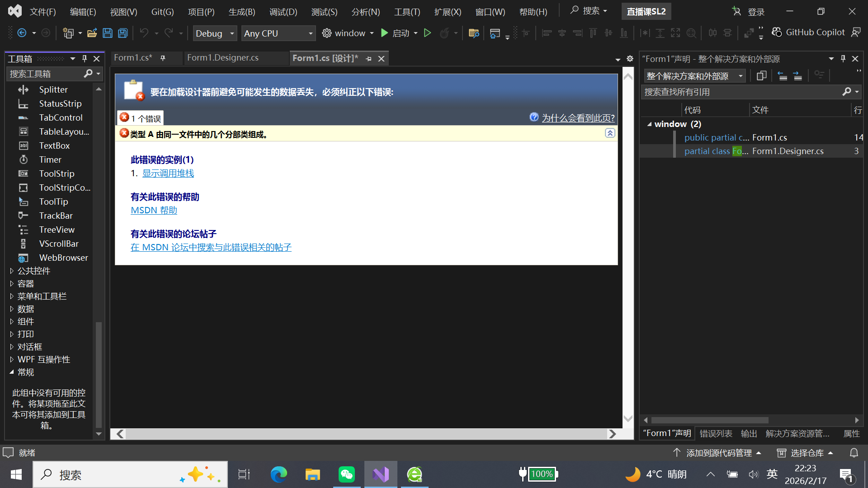Toggle pin on the Form1.cs tab
The height and width of the screenshot is (488, 868).
[163, 58]
